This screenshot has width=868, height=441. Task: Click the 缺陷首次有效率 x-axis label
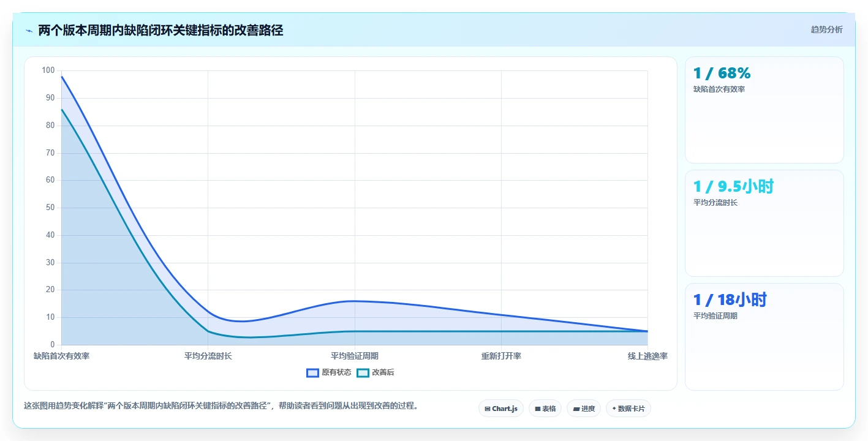[x=61, y=356]
